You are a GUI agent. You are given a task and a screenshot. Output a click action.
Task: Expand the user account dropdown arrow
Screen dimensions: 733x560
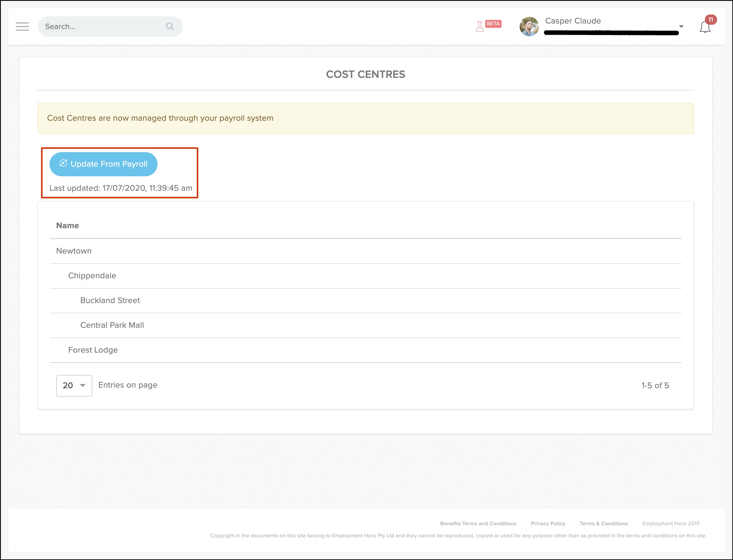681,26
